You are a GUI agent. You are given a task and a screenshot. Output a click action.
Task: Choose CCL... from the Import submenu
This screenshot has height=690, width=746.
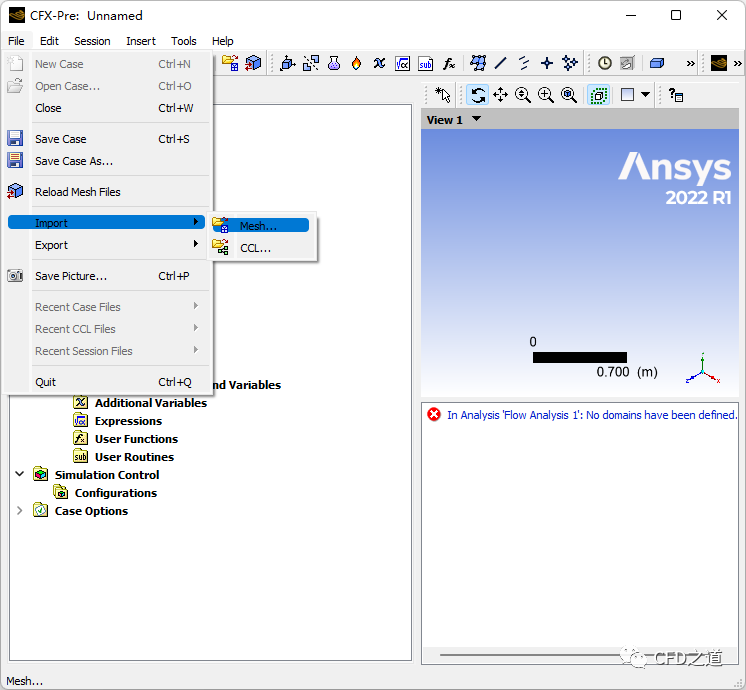click(x=261, y=247)
